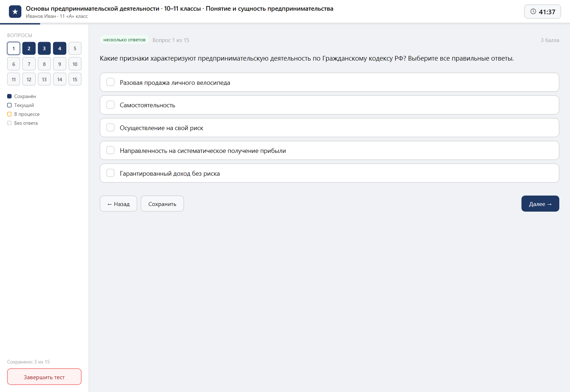The width and height of the screenshot is (570, 392).
Task: Open the last question 15
Action: pyautogui.click(x=75, y=79)
